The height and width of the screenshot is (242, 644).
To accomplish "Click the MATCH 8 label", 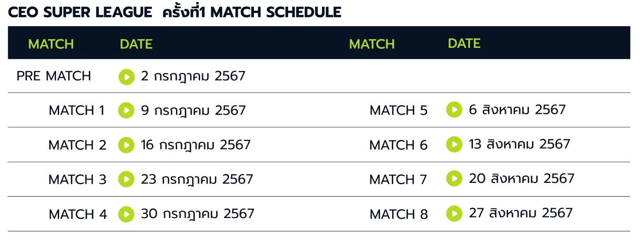I will 398,214.
